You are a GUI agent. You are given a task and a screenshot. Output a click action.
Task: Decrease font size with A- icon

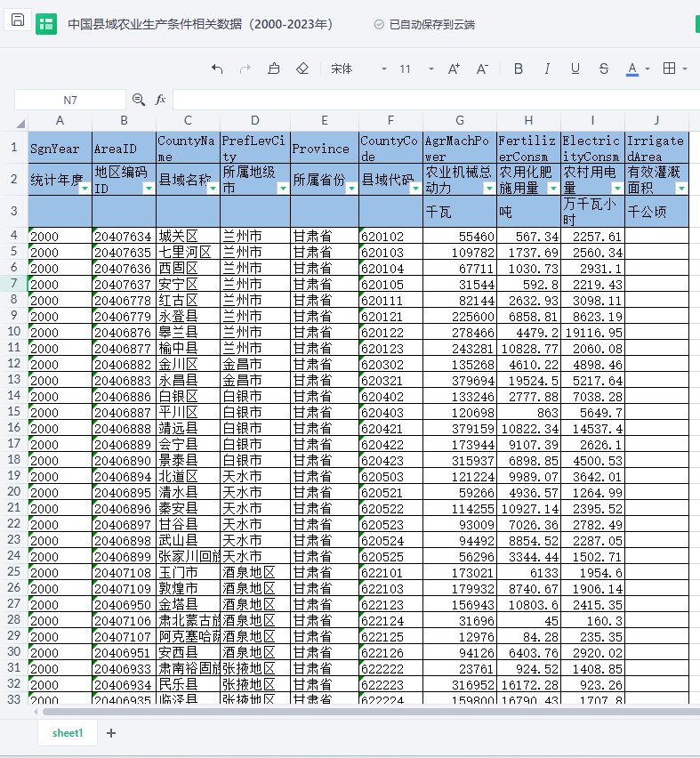point(482,69)
